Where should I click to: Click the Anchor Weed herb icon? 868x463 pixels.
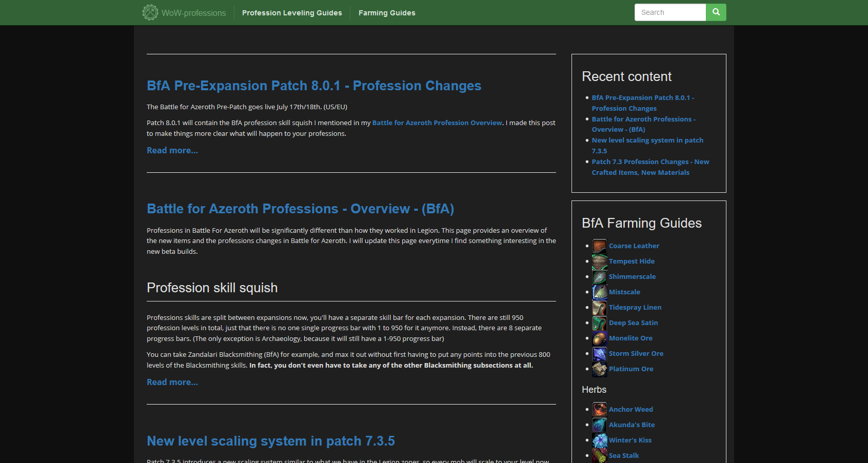click(600, 410)
